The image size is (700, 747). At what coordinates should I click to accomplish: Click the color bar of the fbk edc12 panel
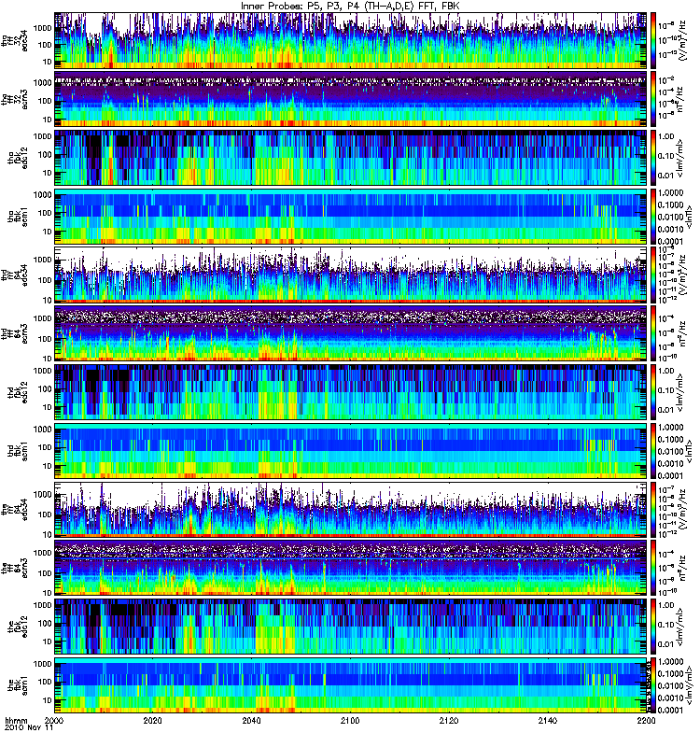653,627
